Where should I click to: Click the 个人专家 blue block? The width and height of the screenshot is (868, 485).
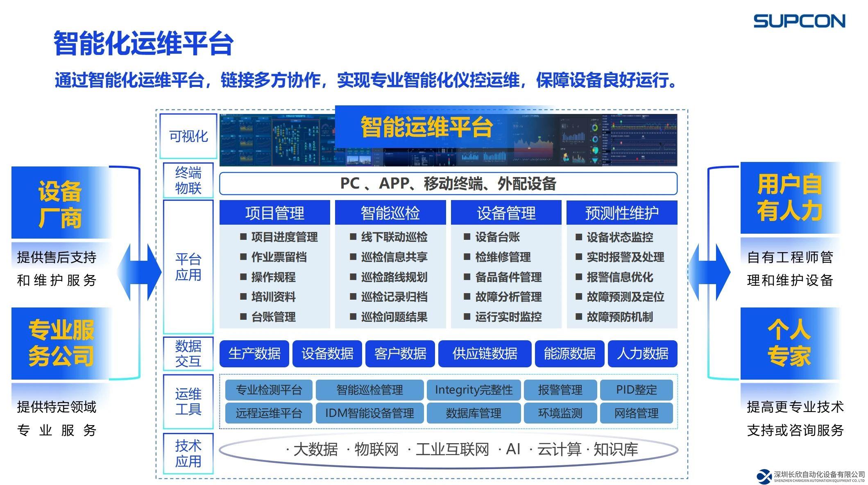(789, 343)
